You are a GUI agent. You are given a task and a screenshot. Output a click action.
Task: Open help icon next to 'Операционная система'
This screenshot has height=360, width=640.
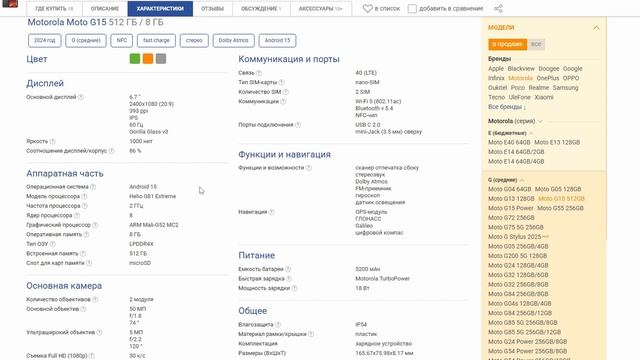(93, 187)
